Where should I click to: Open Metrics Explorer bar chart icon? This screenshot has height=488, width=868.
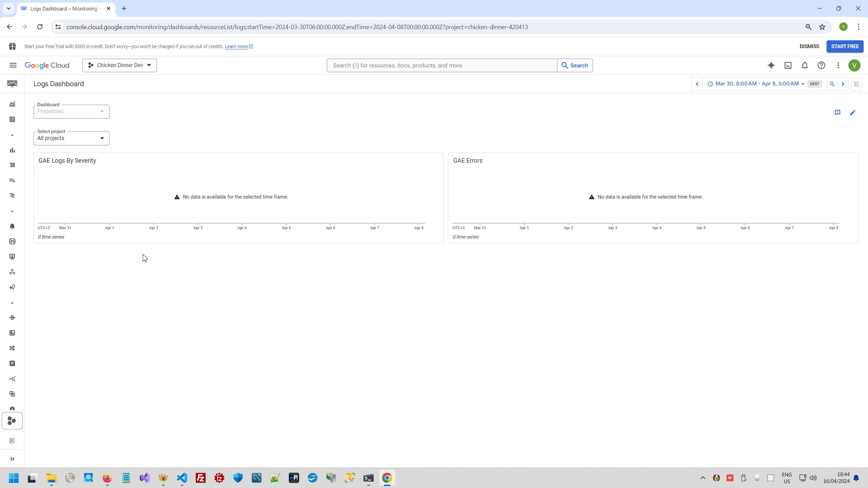pyautogui.click(x=12, y=150)
